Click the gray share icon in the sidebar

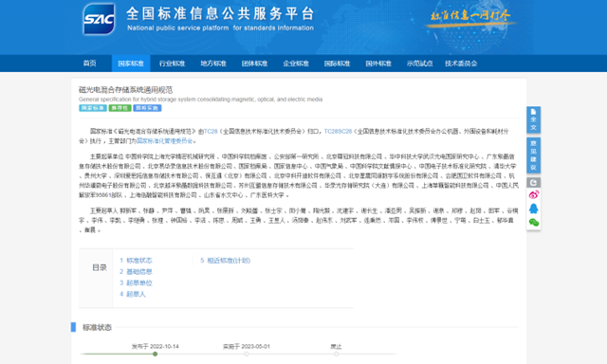[x=533, y=183]
